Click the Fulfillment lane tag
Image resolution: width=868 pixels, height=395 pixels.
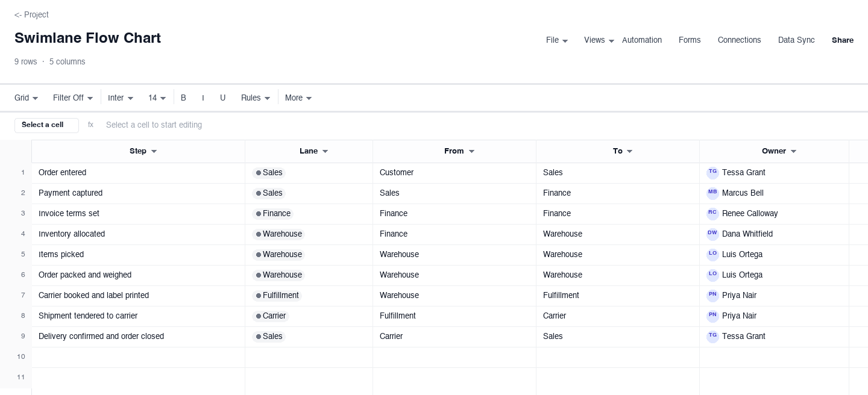277,296
